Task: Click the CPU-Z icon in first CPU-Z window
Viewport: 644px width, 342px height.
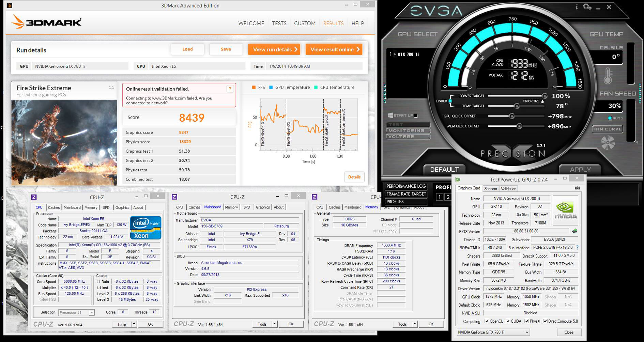Action: tap(34, 197)
